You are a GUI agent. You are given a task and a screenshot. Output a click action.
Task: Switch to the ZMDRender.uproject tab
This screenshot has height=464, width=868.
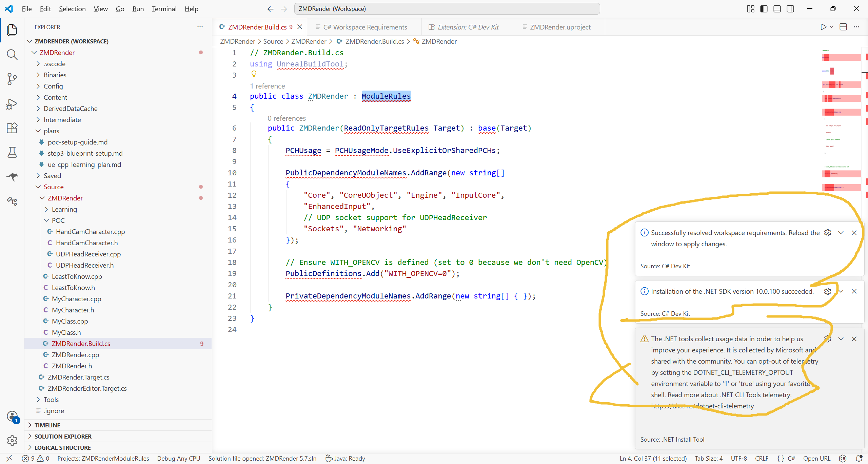[560, 27]
